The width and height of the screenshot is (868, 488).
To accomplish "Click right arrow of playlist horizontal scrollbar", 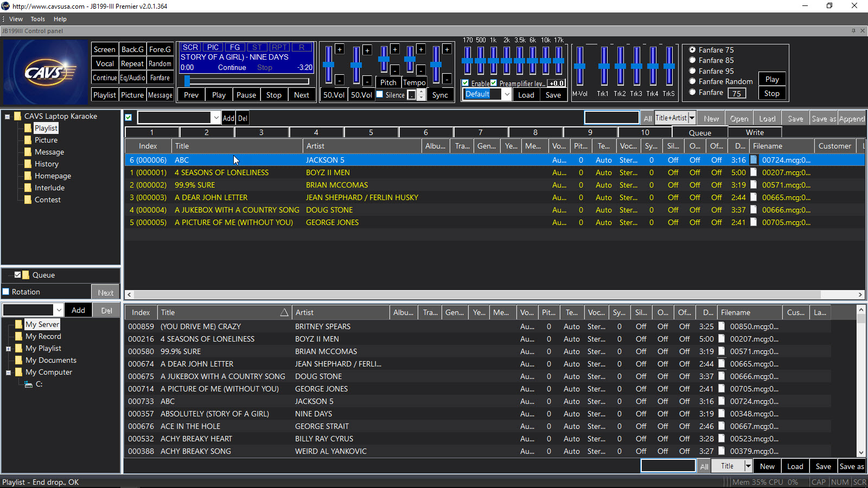I will (860, 294).
